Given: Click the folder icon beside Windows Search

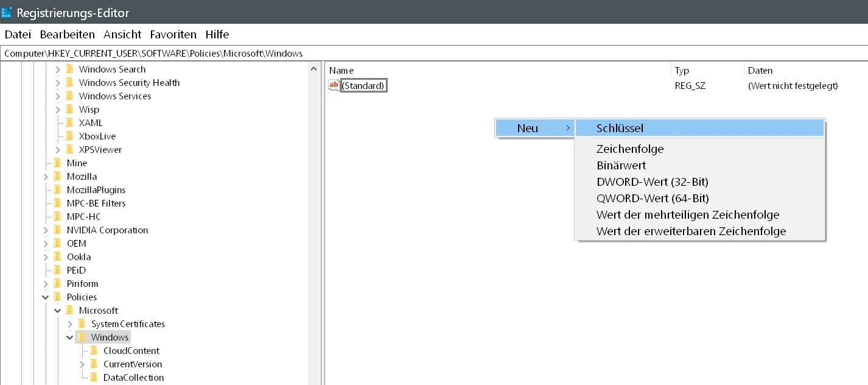Looking at the screenshot, I should (x=69, y=69).
